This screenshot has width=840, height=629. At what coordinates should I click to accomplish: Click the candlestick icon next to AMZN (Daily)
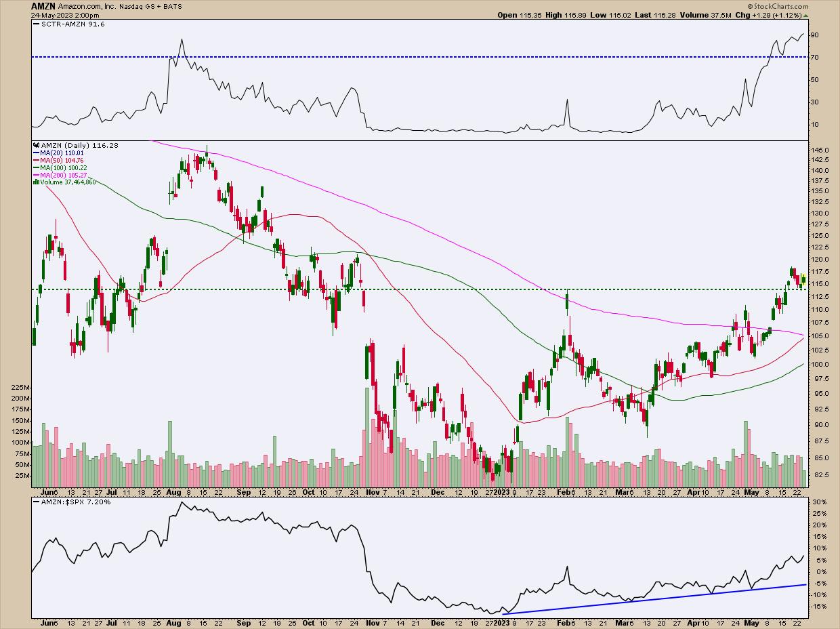point(35,145)
